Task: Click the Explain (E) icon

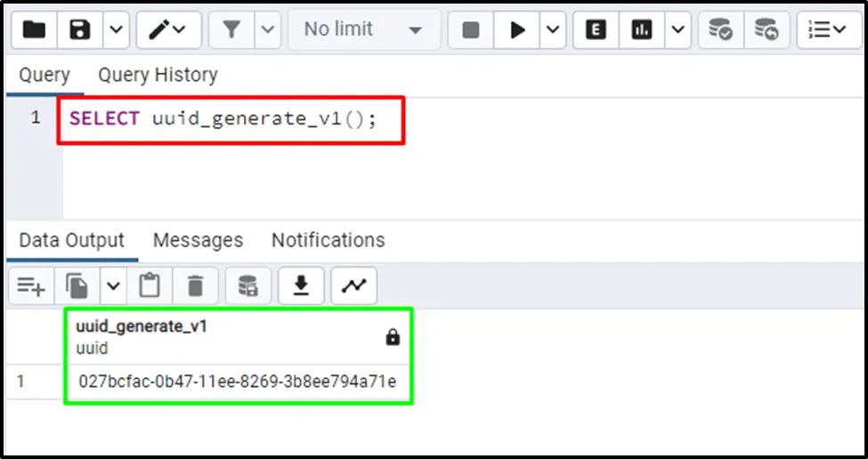Action: [x=596, y=30]
